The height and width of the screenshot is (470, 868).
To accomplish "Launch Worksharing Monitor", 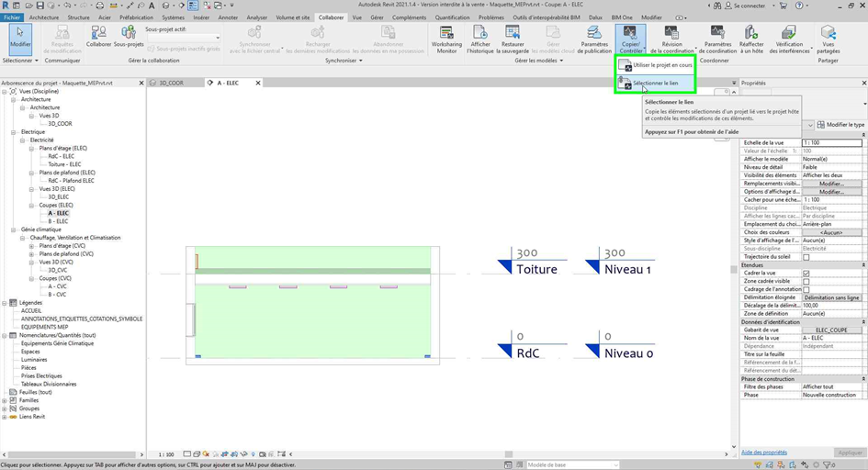I will pyautogui.click(x=446, y=38).
